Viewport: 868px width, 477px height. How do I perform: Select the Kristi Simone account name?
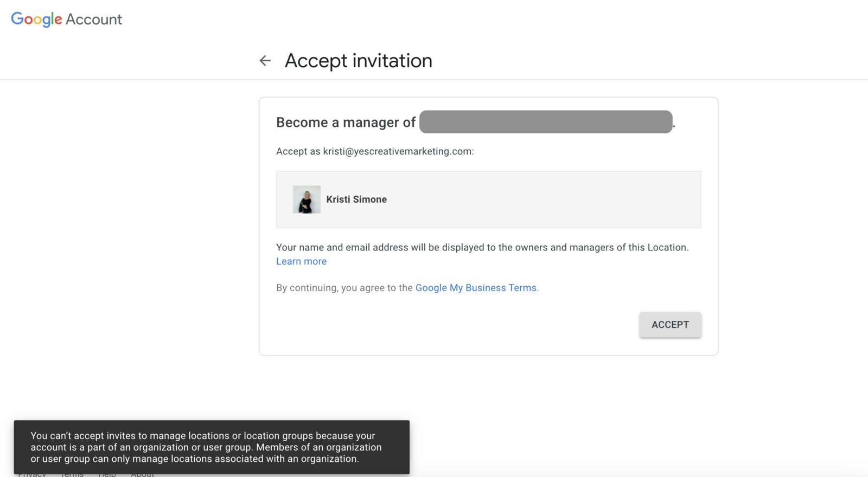[x=356, y=199]
